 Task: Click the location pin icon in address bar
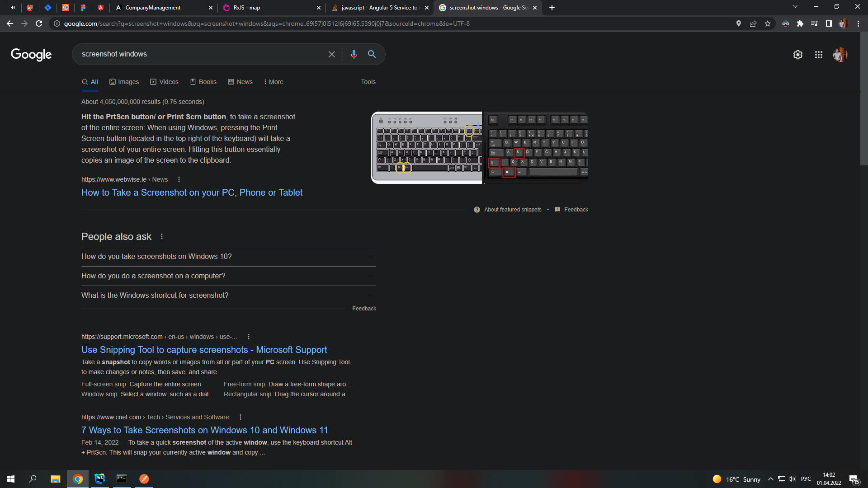[x=739, y=23]
